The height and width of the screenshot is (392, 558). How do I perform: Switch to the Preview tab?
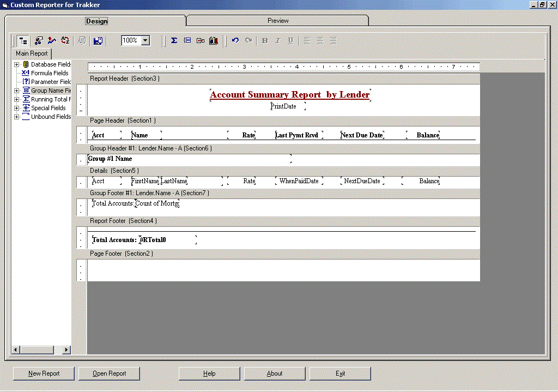pos(278,21)
